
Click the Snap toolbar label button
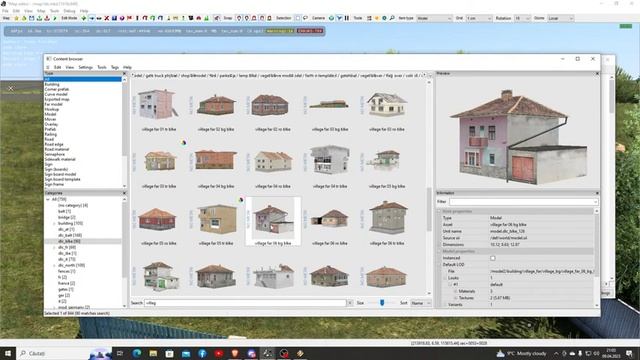[x=227, y=18]
